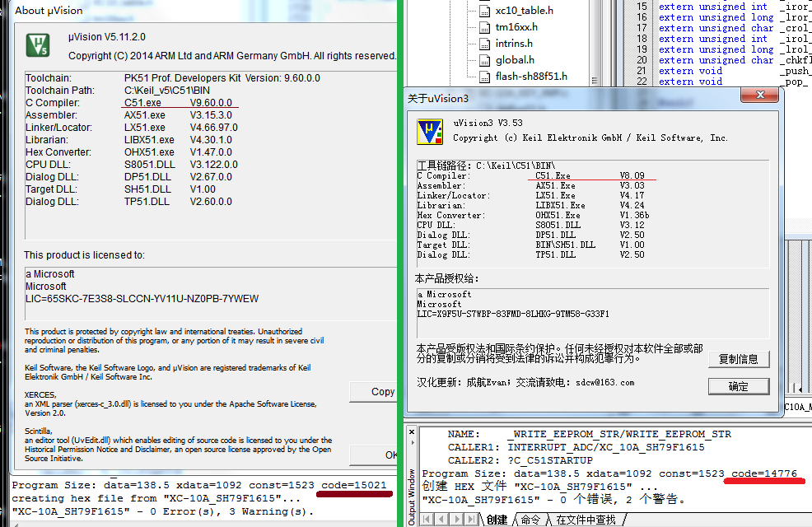Switch to the 命令 output tab
The image size is (812, 527).
pos(530,520)
